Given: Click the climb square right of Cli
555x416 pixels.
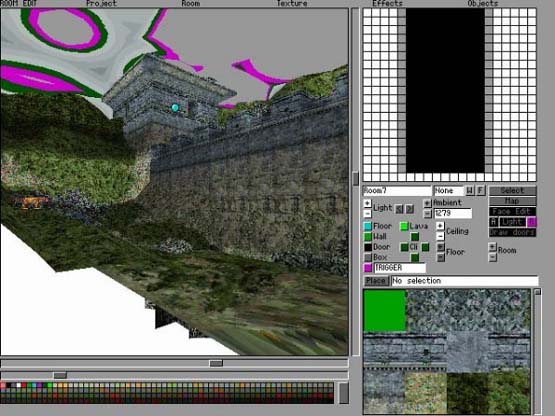Looking at the screenshot, I should pos(425,247).
